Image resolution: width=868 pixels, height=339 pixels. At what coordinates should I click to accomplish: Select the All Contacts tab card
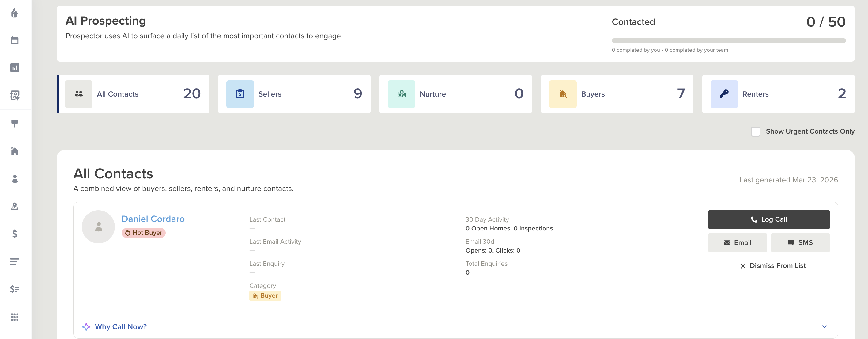point(133,94)
